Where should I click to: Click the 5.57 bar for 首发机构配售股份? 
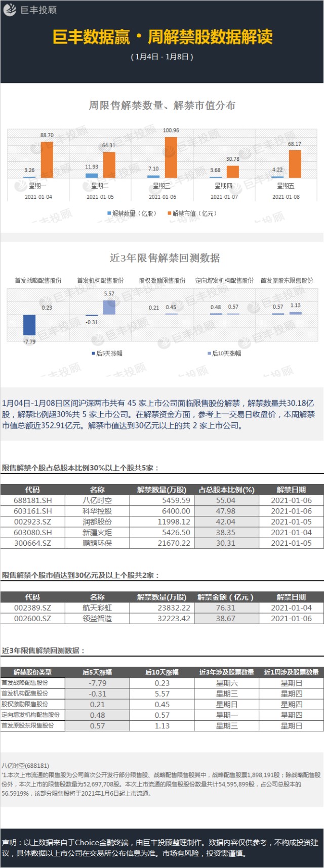(109, 307)
